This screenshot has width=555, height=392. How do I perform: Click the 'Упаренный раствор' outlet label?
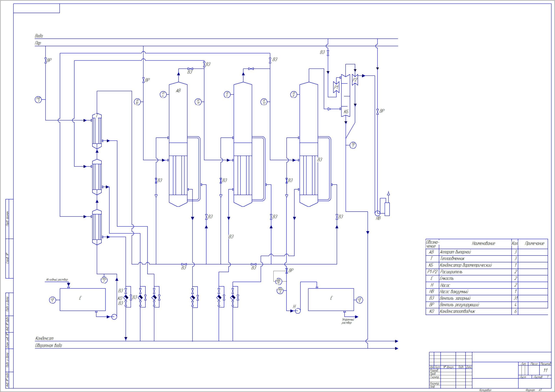coord(348,321)
